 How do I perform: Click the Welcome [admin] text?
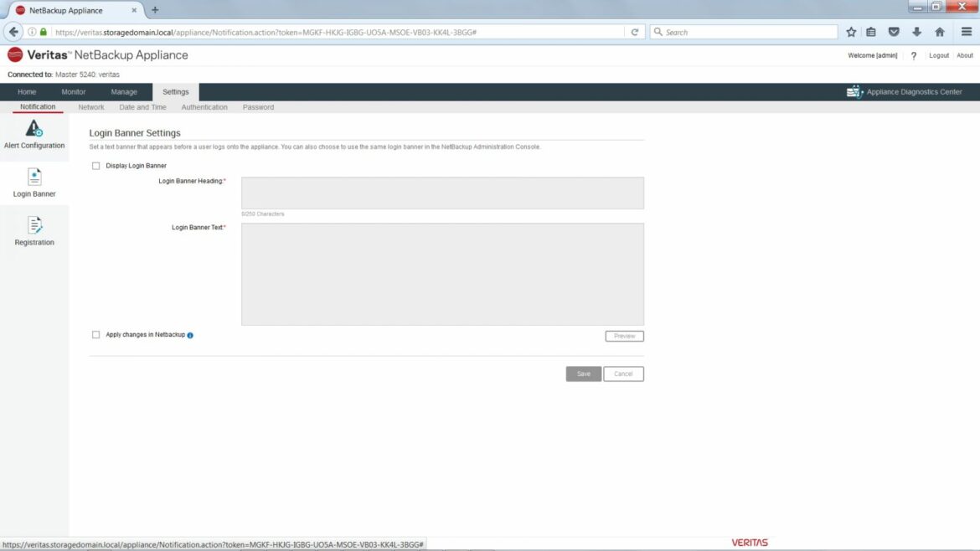click(872, 55)
